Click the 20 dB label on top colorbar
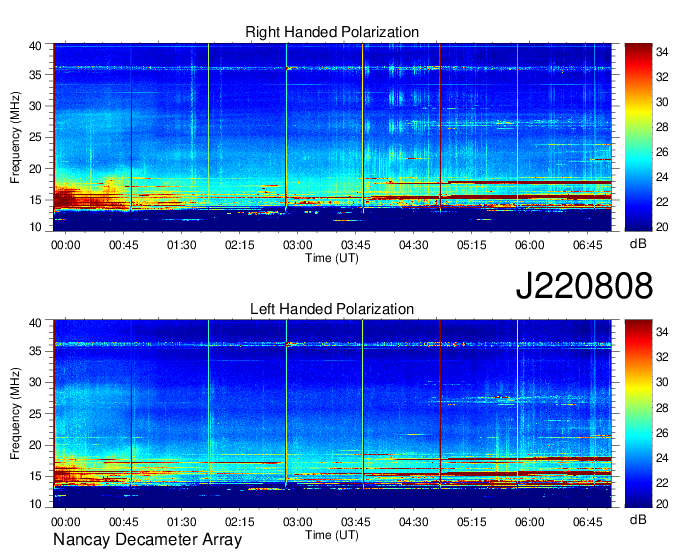Image resolution: width=680 pixels, height=552 pixels. click(662, 227)
